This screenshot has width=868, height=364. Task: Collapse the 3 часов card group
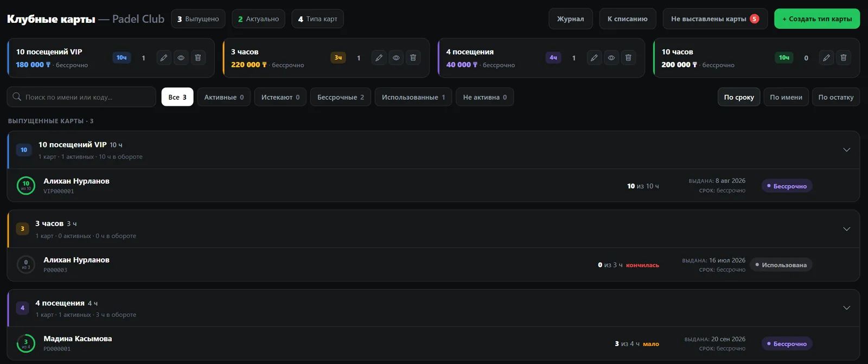846,229
